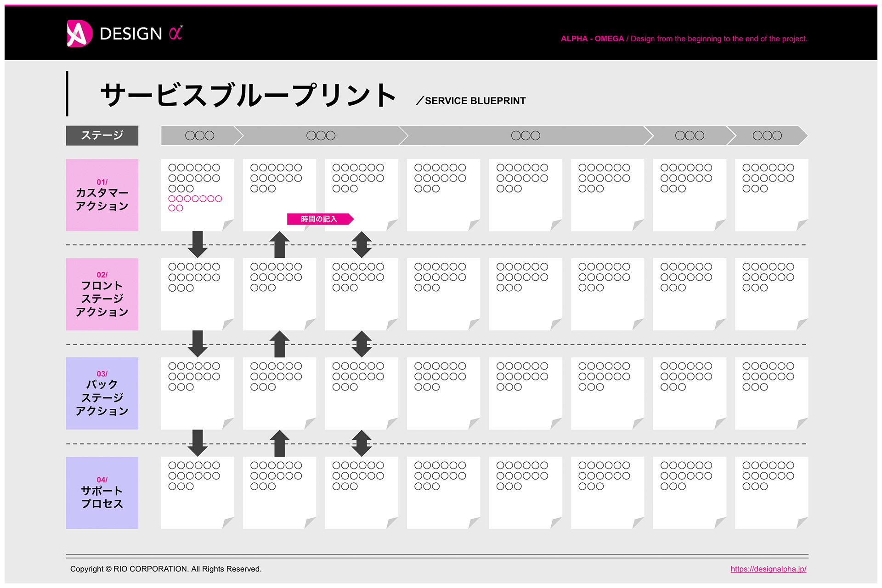Screen dimensions: 882x588
Task: Select first sticky note in バックステージ row
Action: click(198, 393)
